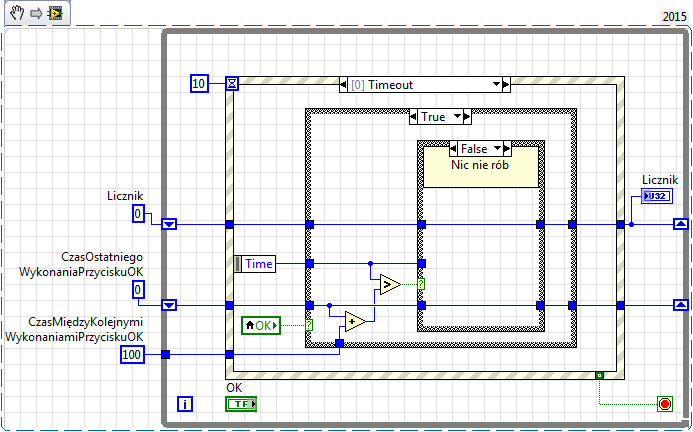
Task: Click the Greater Than comparison node
Action: (390, 284)
